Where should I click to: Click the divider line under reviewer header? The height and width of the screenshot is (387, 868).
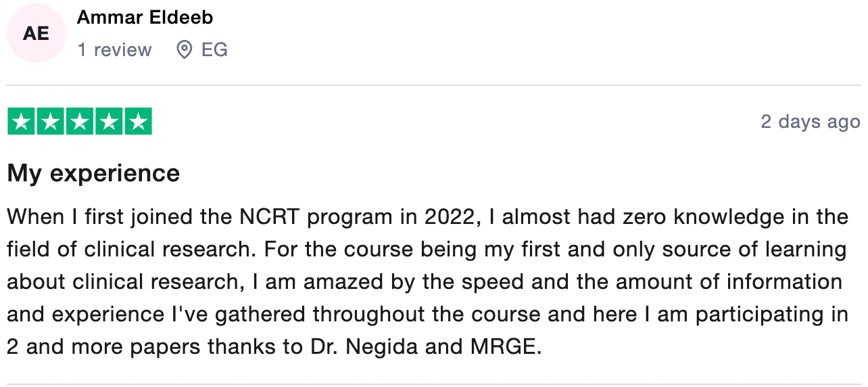pos(434,86)
